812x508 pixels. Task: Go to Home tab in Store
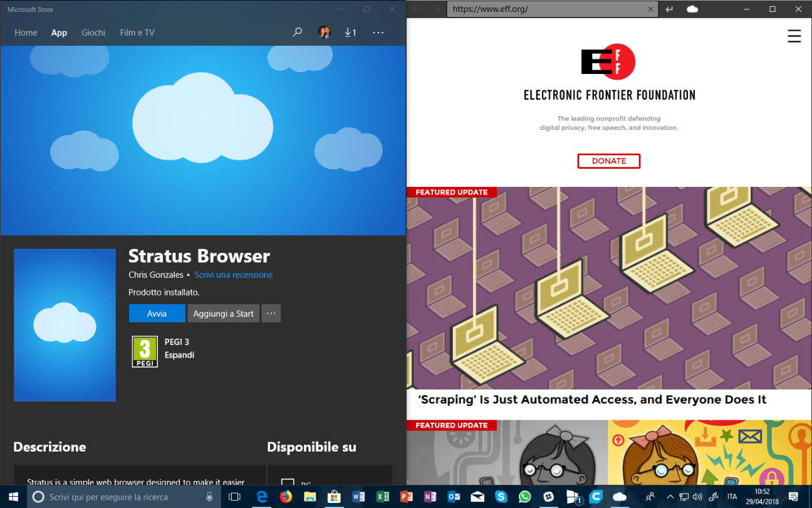(x=26, y=33)
